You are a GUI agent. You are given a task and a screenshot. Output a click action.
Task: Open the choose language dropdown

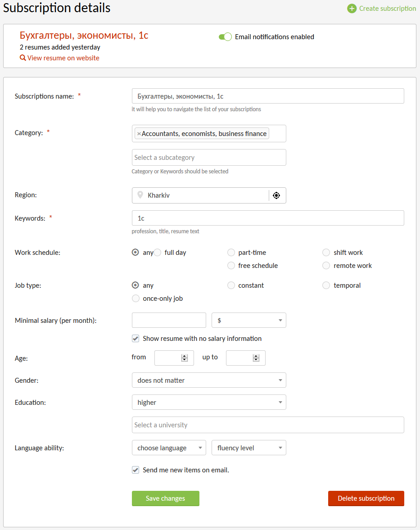point(169,448)
